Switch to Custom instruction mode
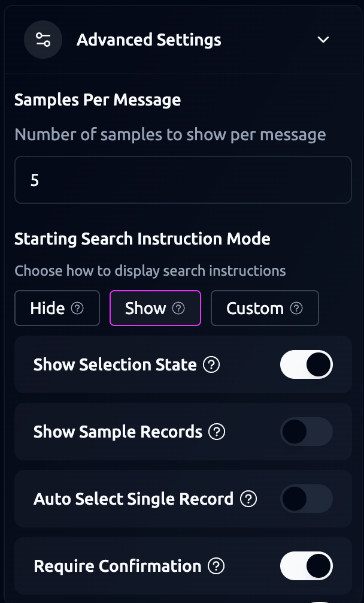The height and width of the screenshot is (603, 364). click(x=255, y=308)
